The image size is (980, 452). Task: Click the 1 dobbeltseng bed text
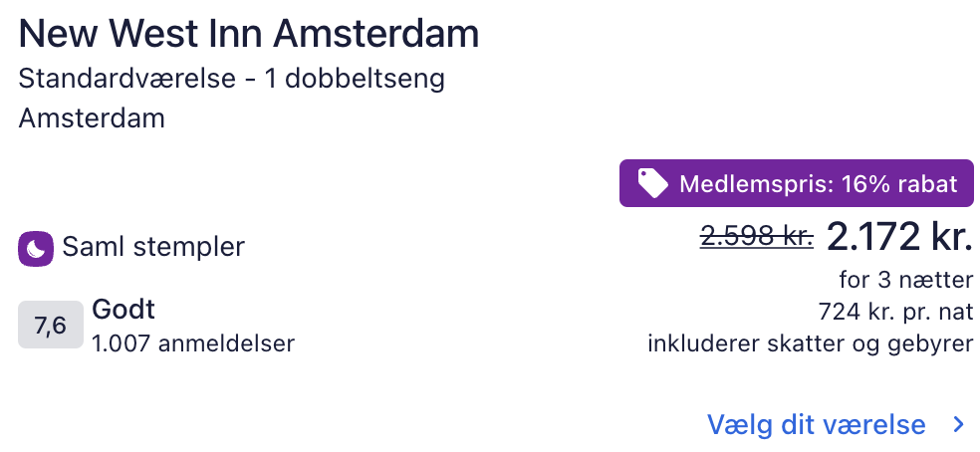point(354,79)
